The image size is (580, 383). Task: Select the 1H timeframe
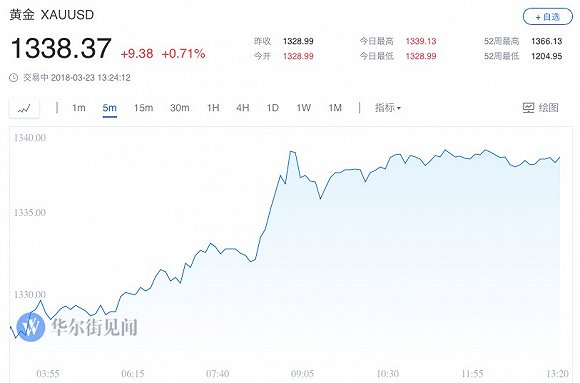click(213, 108)
